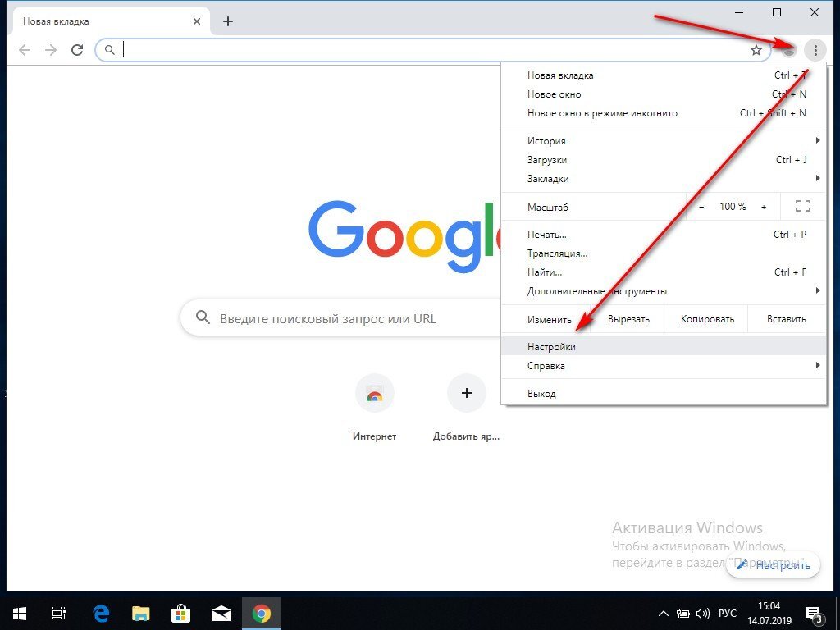Click the volume speaker tray icon
The height and width of the screenshot is (630, 840).
coord(702,614)
